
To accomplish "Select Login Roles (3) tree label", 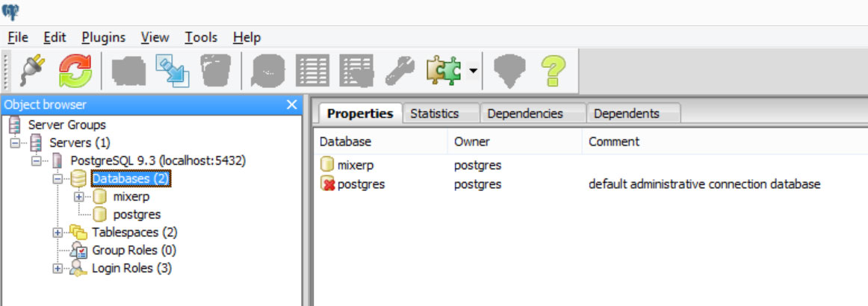I will [x=131, y=269].
